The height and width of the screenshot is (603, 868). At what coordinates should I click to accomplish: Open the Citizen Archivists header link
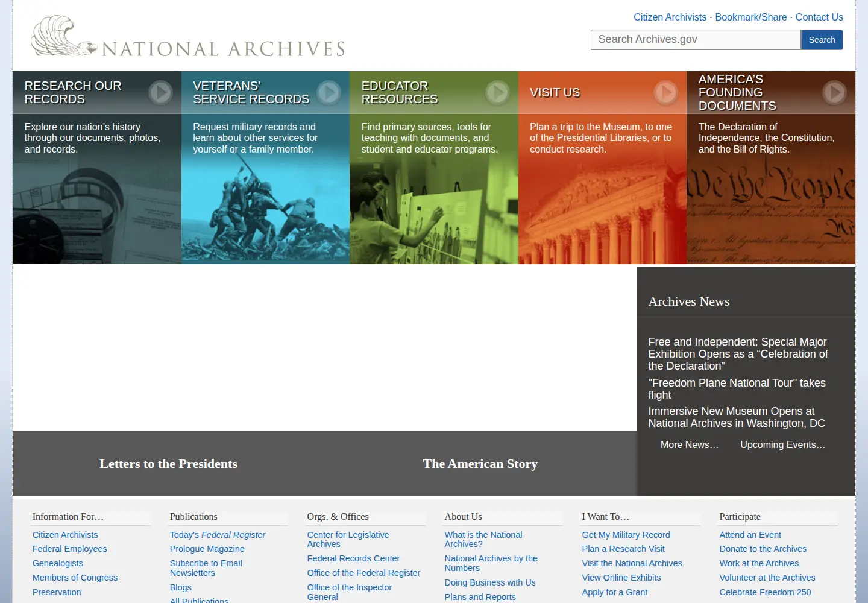coord(670,17)
